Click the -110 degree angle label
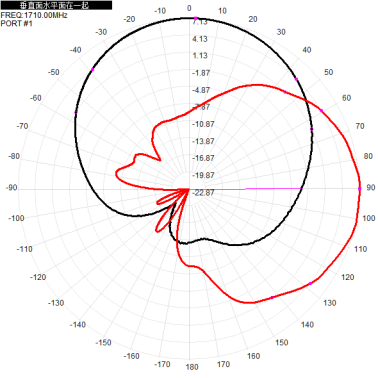The width and height of the screenshot is (378, 378). pyautogui.click(x=24, y=249)
